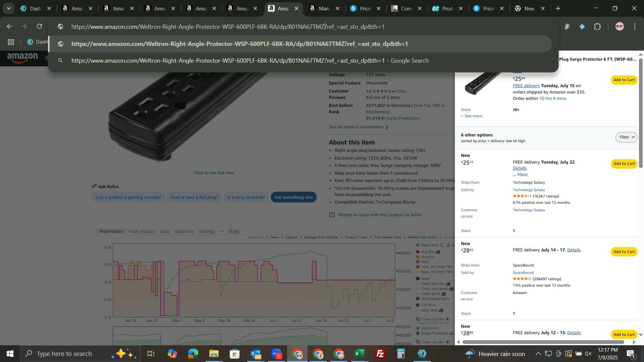
Task: Click Ask something else Rufus button
Action: point(293,197)
